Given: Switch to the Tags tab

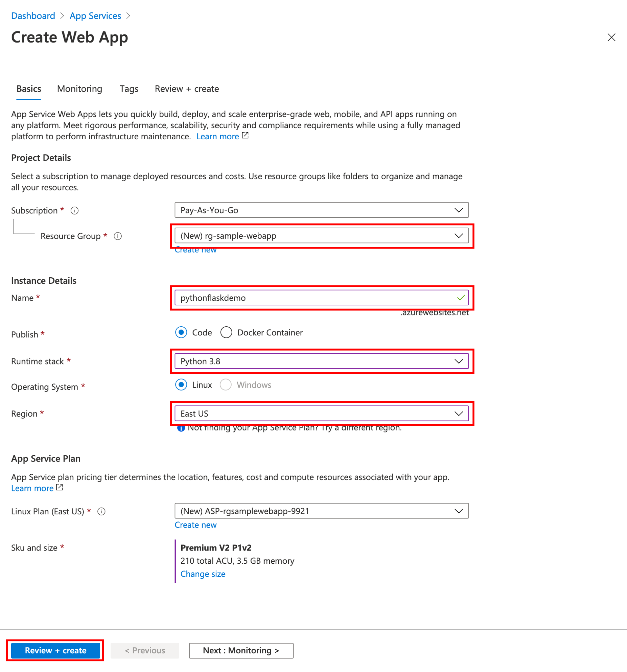Looking at the screenshot, I should [x=129, y=89].
